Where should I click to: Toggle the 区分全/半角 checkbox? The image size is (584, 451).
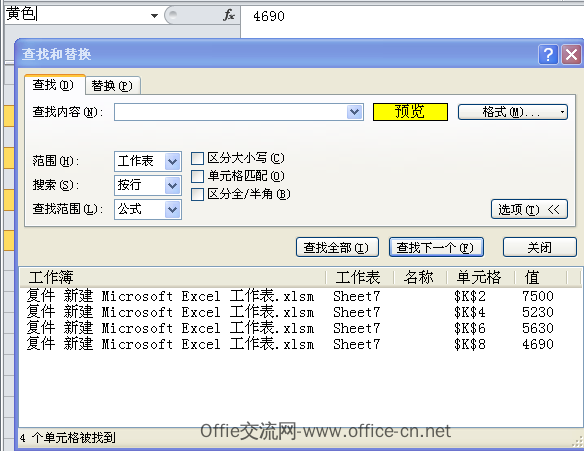(x=197, y=194)
